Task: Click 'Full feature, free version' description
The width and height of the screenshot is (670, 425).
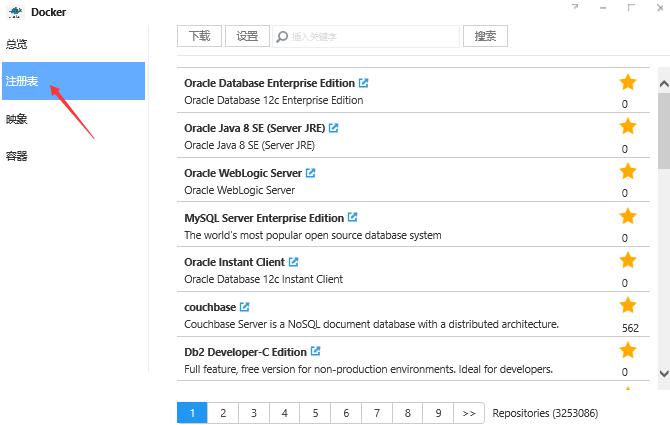Action: click(368, 369)
